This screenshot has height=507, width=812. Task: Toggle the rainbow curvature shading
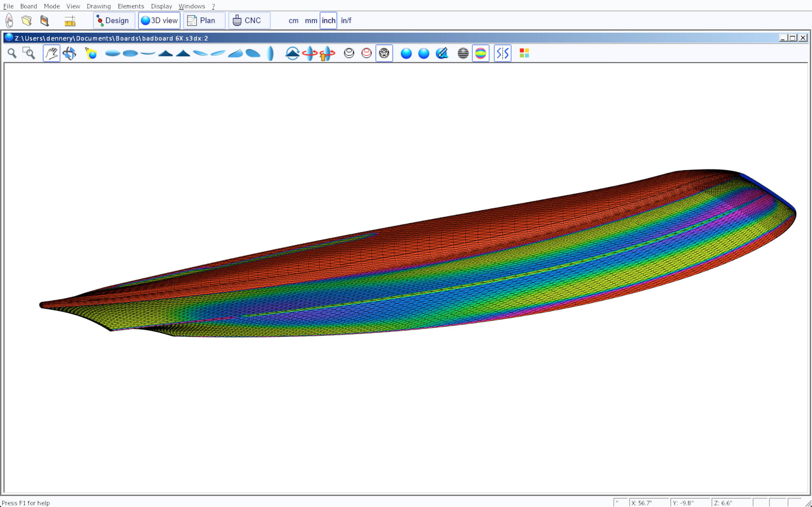tap(480, 53)
